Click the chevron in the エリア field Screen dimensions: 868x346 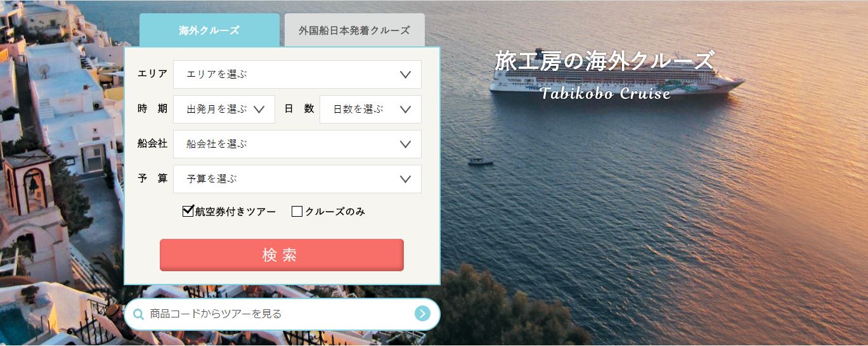[x=406, y=75]
